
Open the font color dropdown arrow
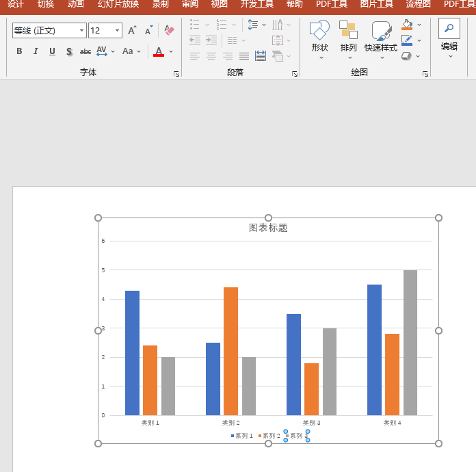171,51
